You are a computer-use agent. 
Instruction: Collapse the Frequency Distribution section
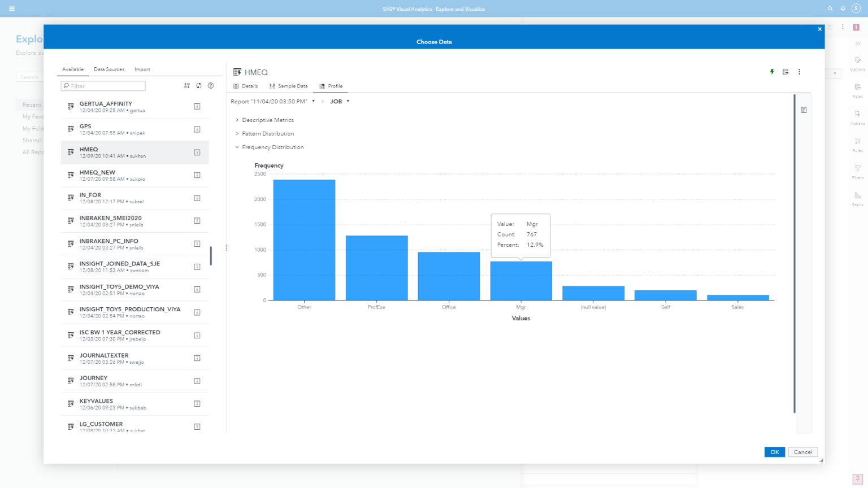tap(272, 147)
